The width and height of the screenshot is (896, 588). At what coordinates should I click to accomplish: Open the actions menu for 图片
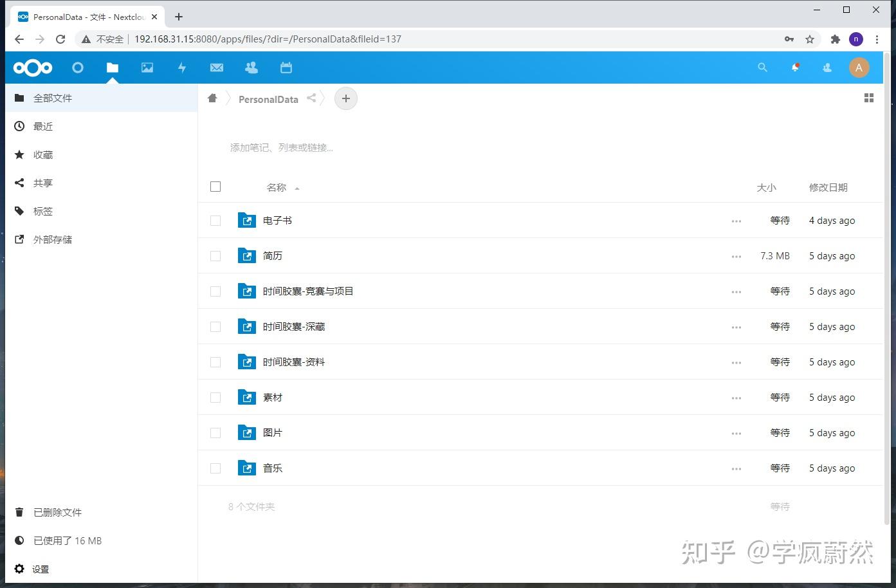pyautogui.click(x=736, y=432)
